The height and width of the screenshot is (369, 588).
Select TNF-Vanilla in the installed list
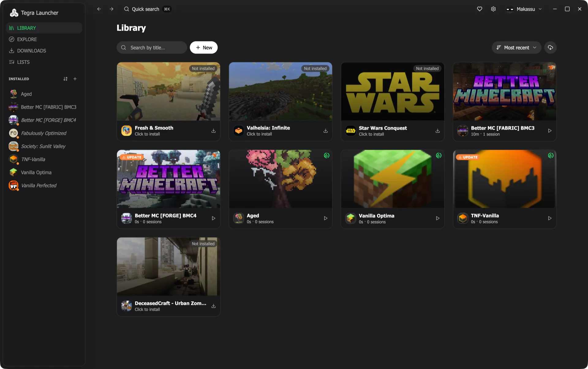tap(44, 159)
